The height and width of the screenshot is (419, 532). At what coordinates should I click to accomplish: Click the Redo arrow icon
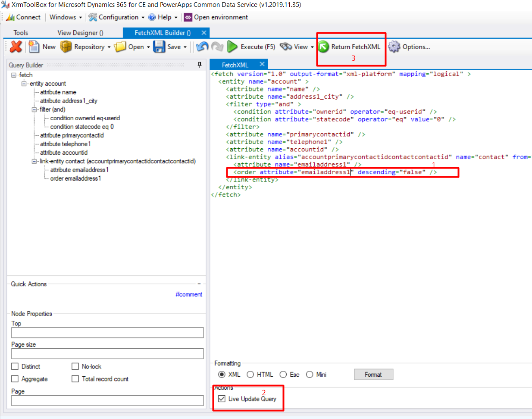[217, 47]
